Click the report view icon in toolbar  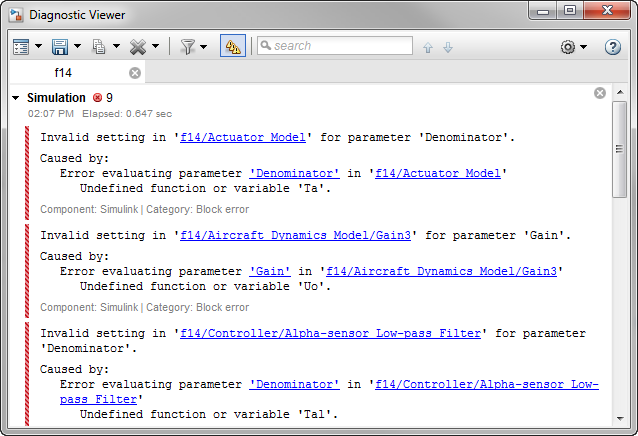coord(21,47)
